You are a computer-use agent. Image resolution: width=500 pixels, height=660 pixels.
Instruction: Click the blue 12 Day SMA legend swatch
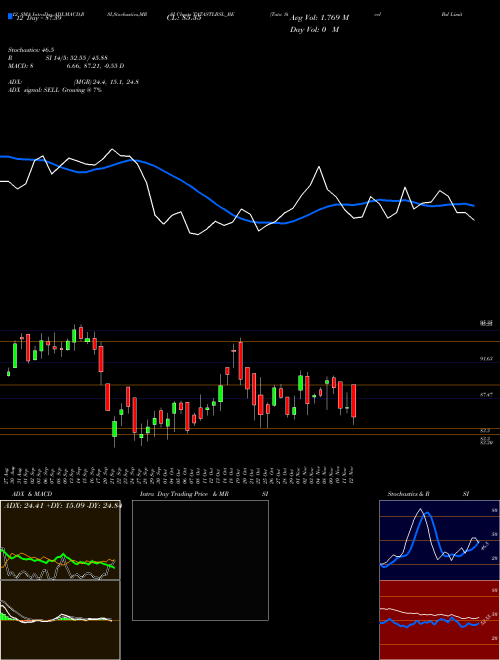[10, 17]
